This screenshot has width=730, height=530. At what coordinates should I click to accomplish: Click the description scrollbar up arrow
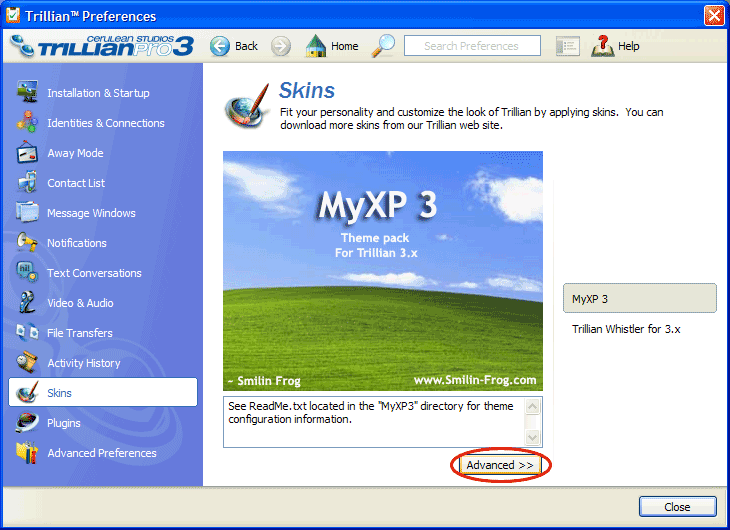click(x=532, y=407)
